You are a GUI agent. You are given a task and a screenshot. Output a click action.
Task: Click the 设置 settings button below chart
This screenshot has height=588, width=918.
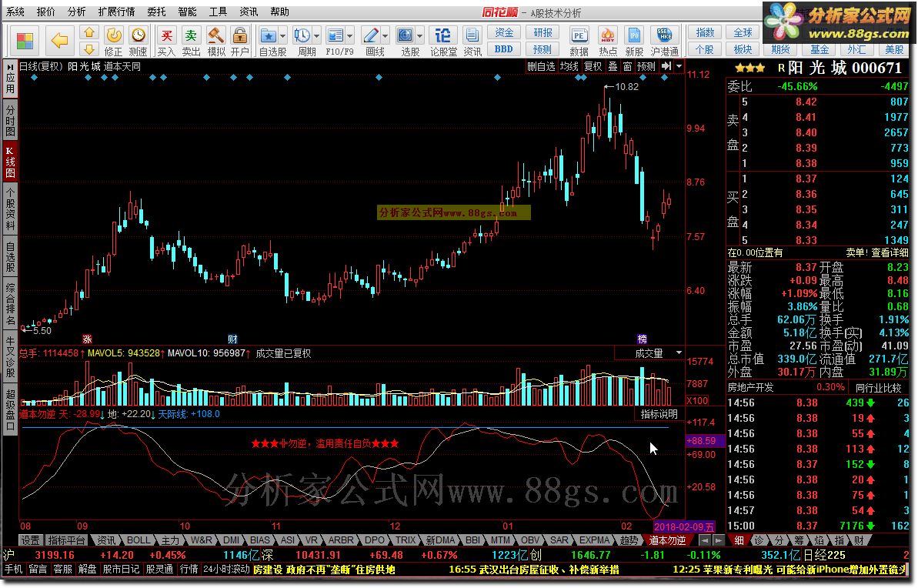31,540
